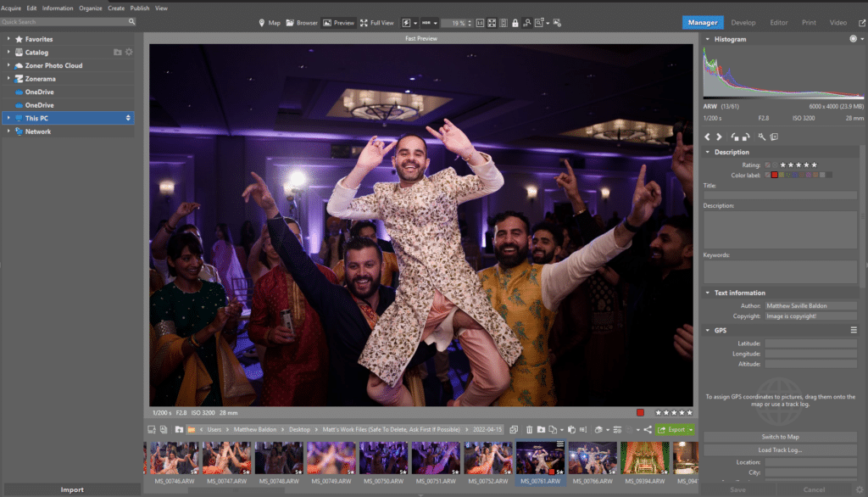Viewport: 868px width, 497px height.
Task: Click the Export button
Action: point(672,429)
